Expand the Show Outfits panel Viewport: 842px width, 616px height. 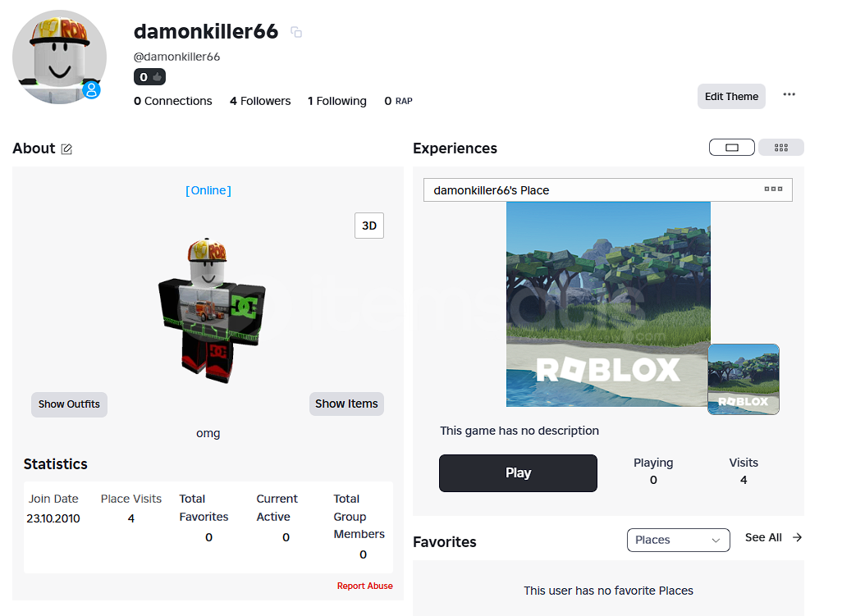pos(69,404)
